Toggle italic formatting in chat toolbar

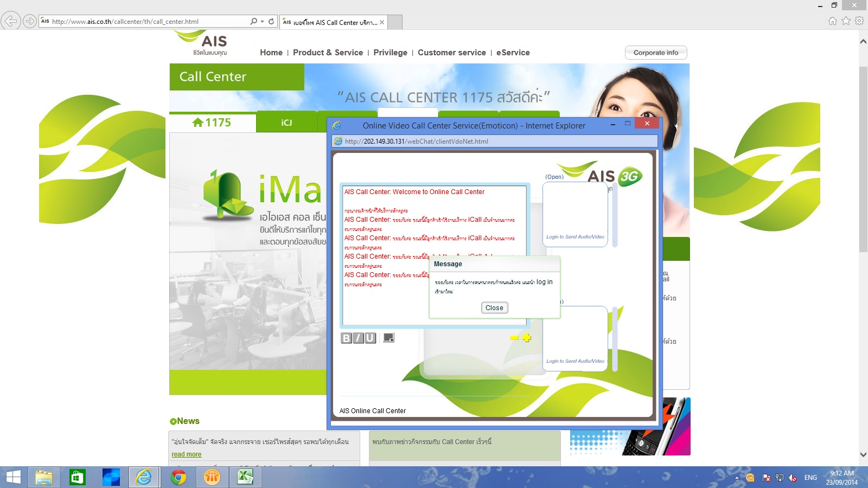[358, 338]
